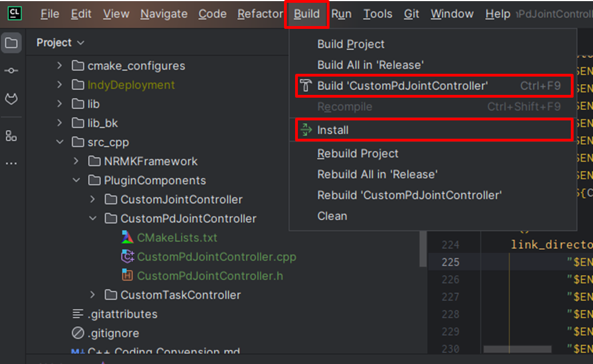Click the .gitignore file icon
593x364 pixels.
coord(78,333)
